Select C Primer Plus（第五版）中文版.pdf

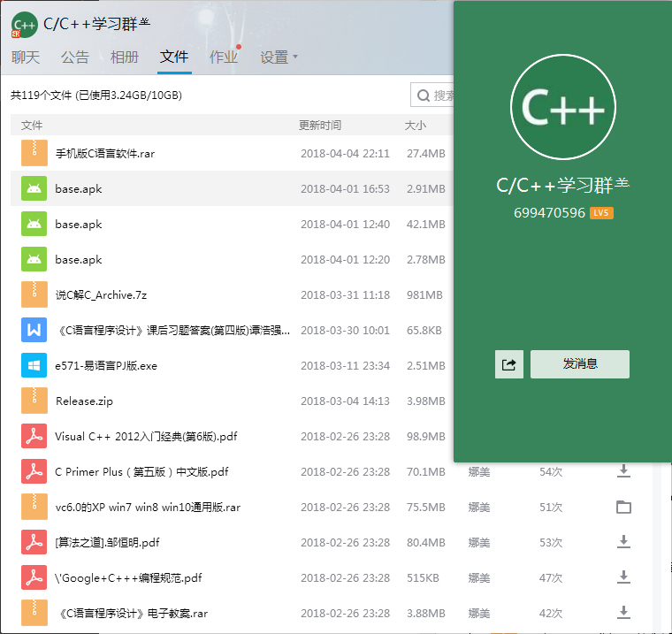pyautogui.click(x=141, y=472)
